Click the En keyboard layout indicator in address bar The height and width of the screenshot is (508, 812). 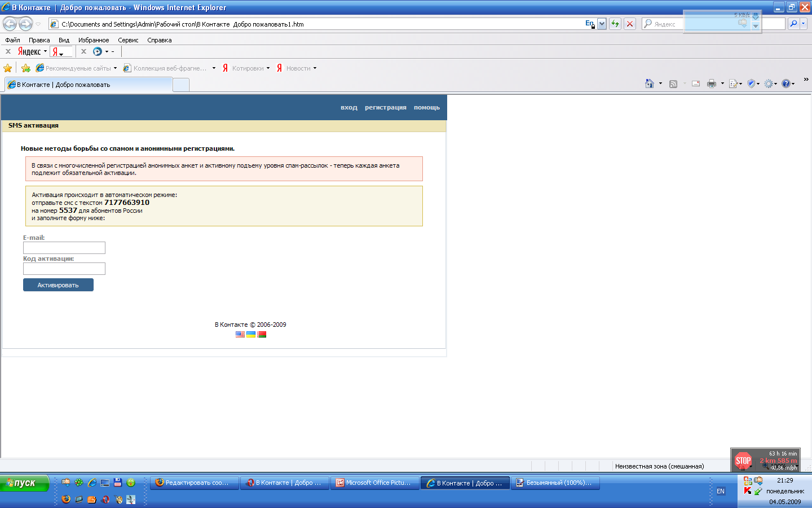coord(590,24)
